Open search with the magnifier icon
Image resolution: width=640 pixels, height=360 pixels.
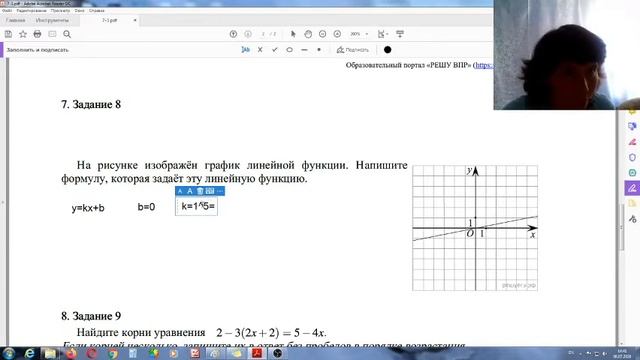pos(67,34)
